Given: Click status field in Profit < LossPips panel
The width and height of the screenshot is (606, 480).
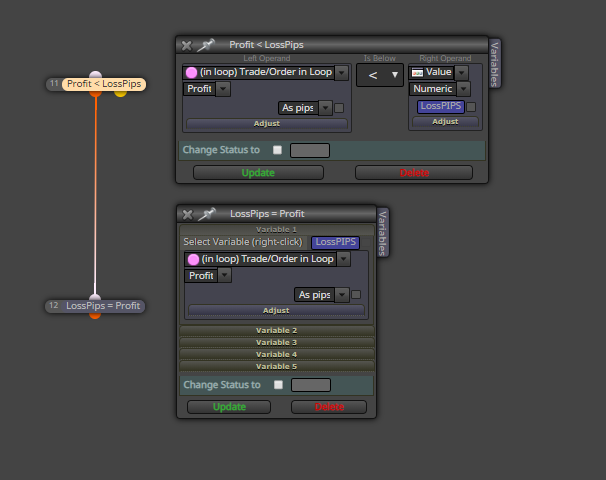Looking at the screenshot, I should point(310,150).
